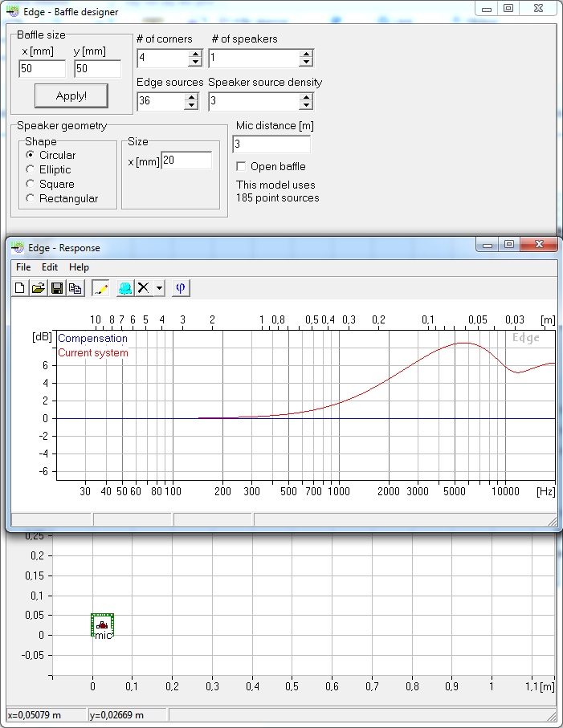Image resolution: width=563 pixels, height=728 pixels.
Task: Open the Help menu
Action: [79, 267]
